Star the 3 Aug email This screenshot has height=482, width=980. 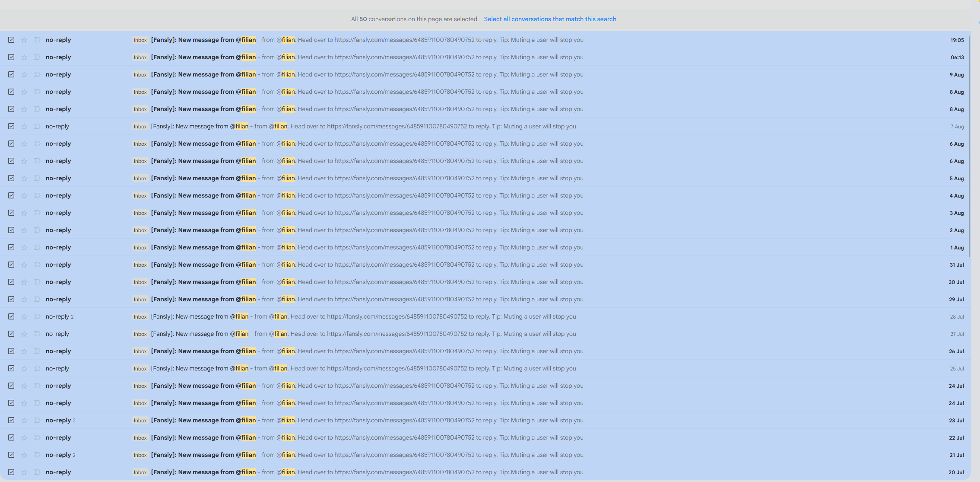click(24, 213)
